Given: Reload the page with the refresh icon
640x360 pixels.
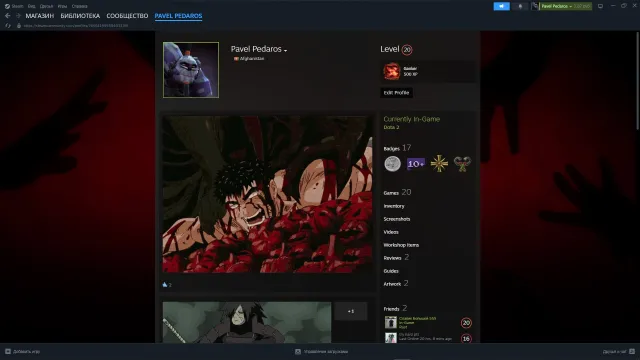Looking at the screenshot, I should point(8,26).
